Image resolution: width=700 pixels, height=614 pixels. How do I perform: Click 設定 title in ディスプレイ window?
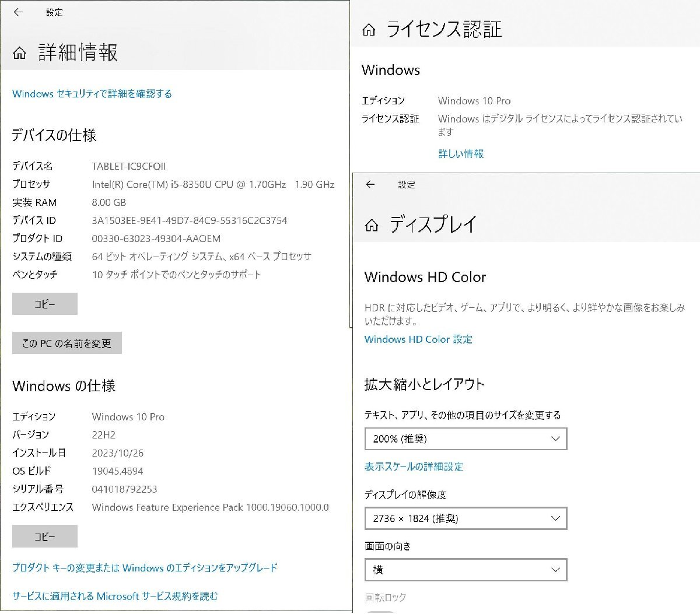click(407, 185)
